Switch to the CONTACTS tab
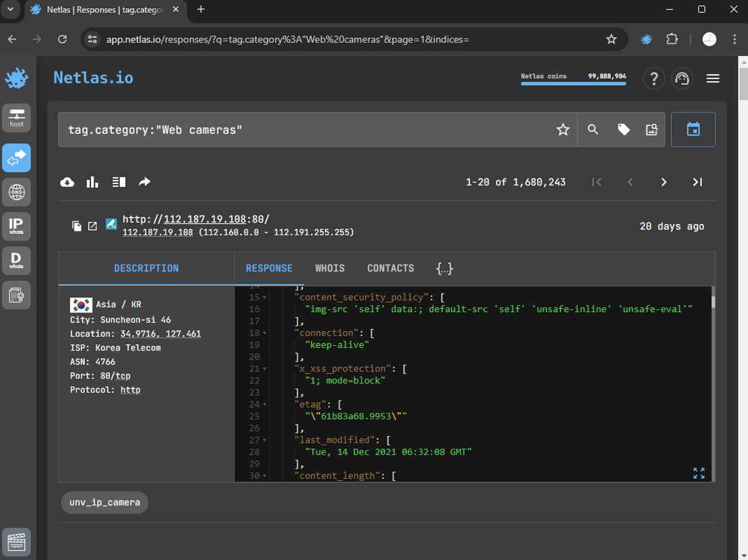This screenshot has height=560, width=748. click(x=390, y=268)
